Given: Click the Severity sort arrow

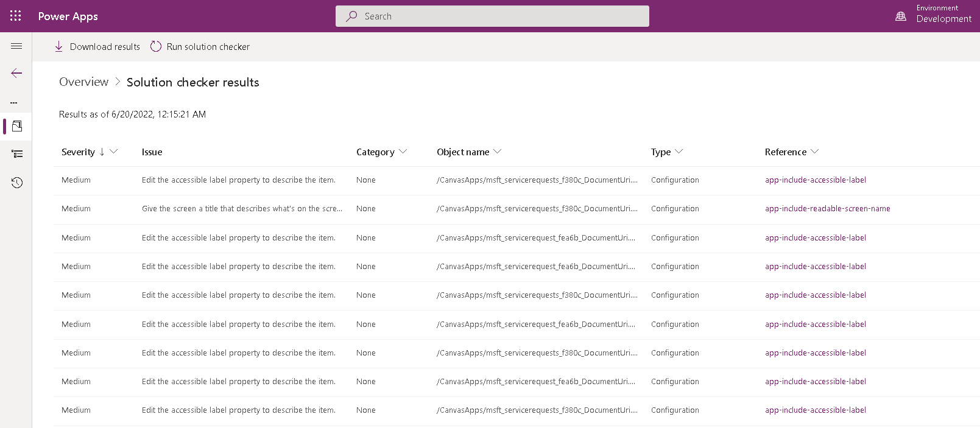Looking at the screenshot, I should (x=102, y=152).
